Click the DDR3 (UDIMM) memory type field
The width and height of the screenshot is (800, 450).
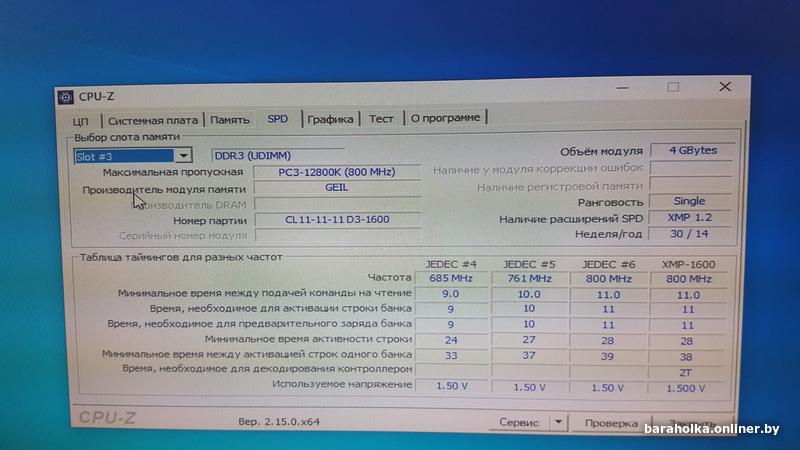(278, 156)
